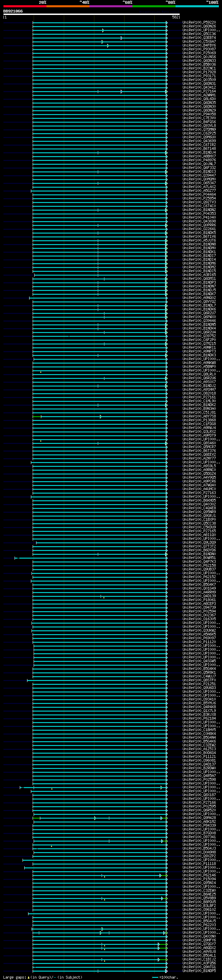Select hit UniRef100_A8Y7S8
The height and width of the screenshot is (980, 222).
[x=199, y=416]
